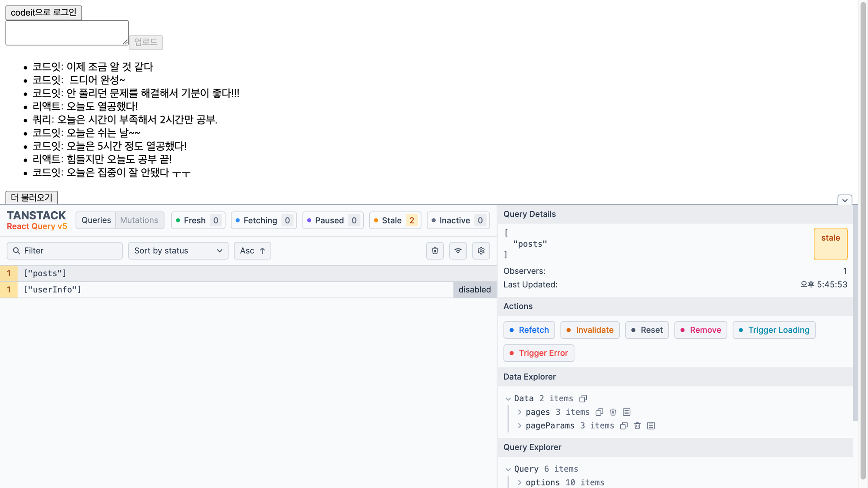The image size is (868, 488).
Task: Bulk edit pageParams item icon
Action: 651,426
